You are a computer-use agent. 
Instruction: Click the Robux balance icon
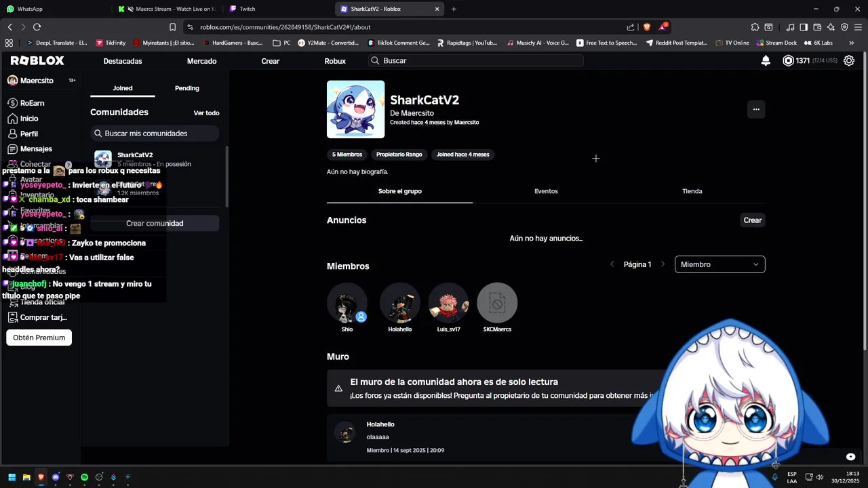coord(788,60)
